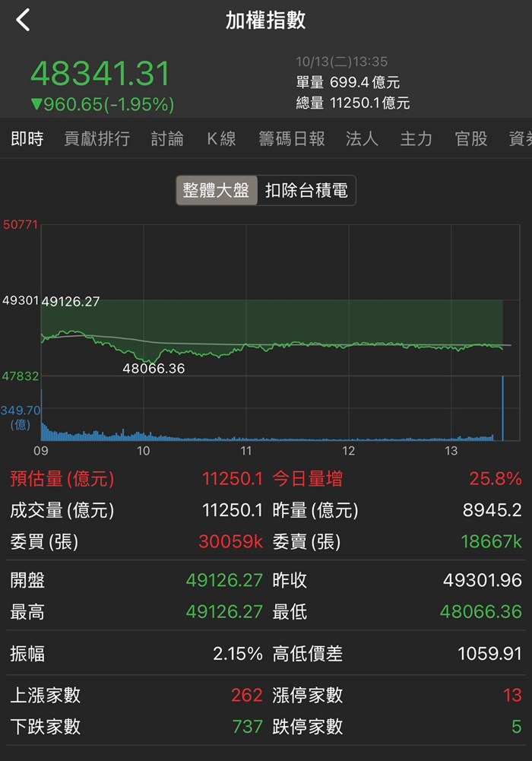The width and height of the screenshot is (532, 761).
Task: Tap the 上漲家數 value 262
Action: 247,696
